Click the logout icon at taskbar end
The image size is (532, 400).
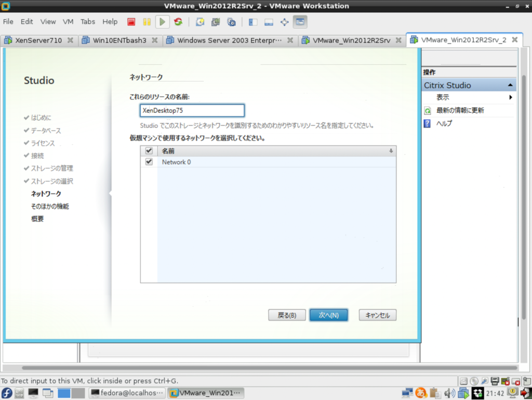coord(526,393)
